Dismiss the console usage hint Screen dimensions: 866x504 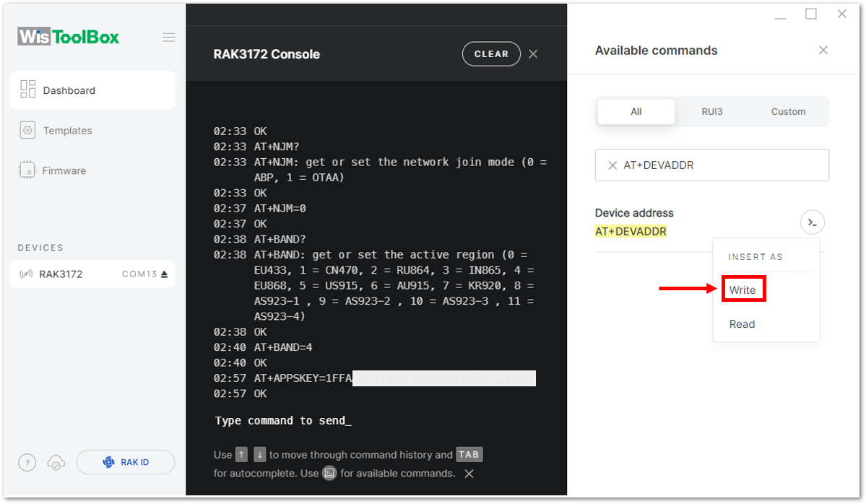point(469,474)
